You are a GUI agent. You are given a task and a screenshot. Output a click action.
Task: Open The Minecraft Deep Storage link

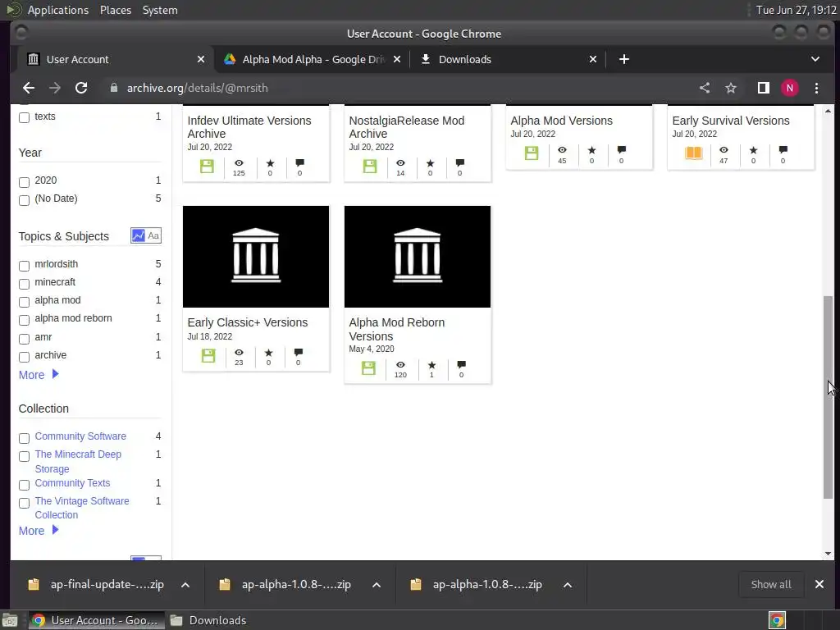[78, 461]
